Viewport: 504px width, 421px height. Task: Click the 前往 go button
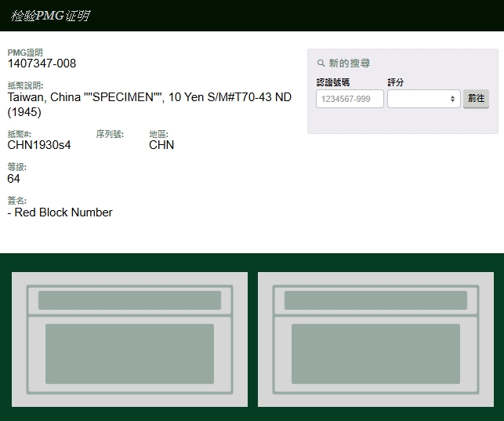tap(476, 99)
